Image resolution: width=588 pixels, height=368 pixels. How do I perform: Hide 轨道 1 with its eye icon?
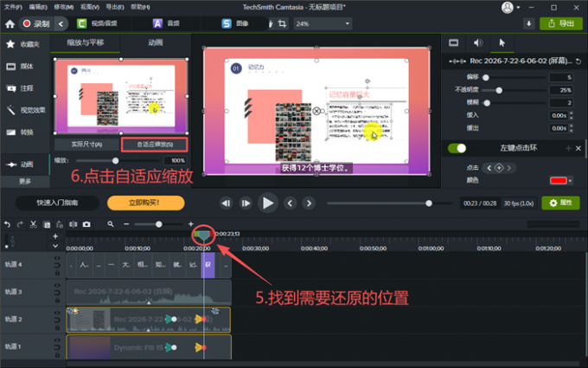point(57,340)
